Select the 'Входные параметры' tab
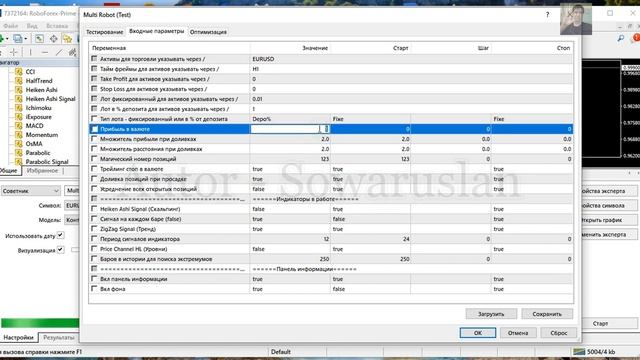 click(x=157, y=31)
